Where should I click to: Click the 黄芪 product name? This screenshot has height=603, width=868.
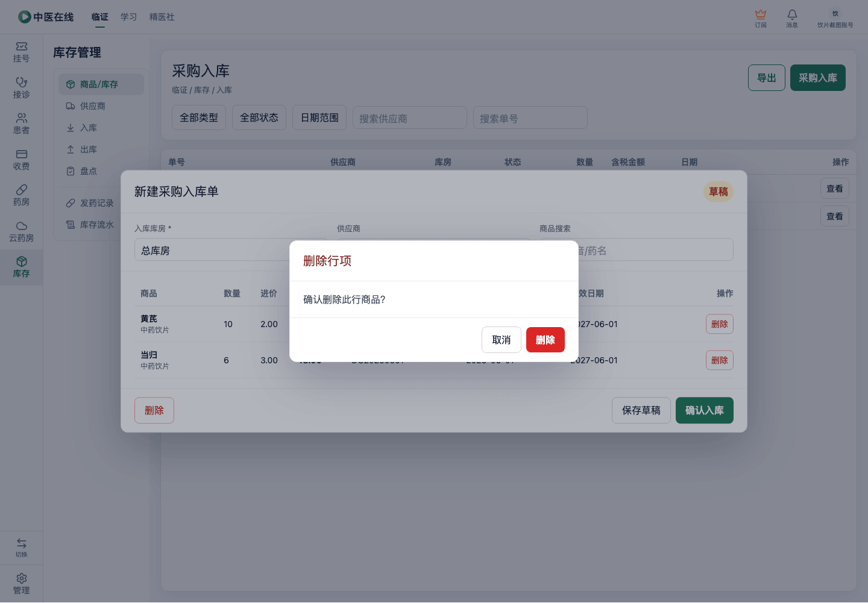tap(149, 319)
